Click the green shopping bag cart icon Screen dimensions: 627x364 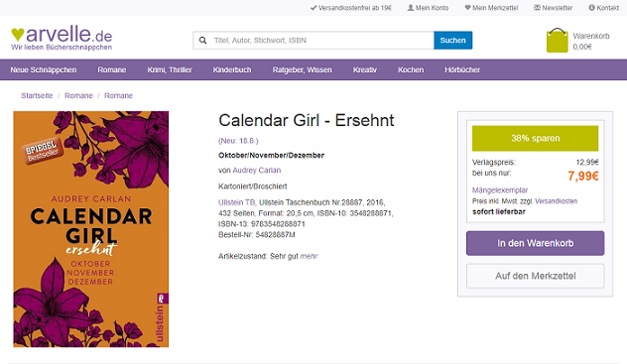[557, 40]
